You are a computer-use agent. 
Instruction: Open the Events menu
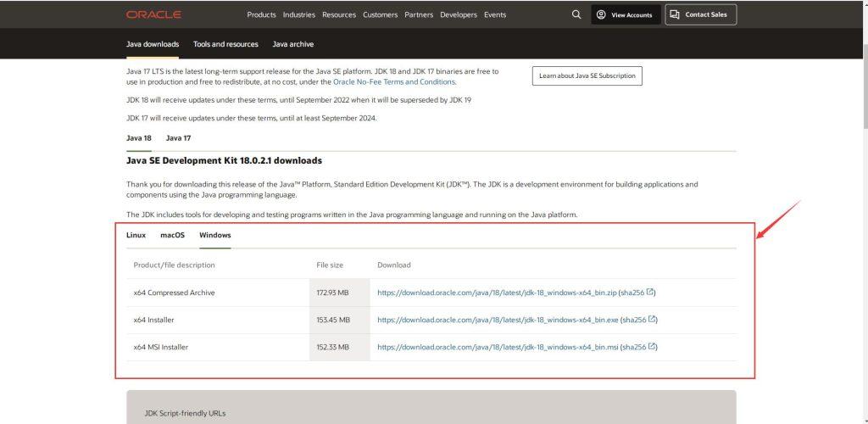point(495,15)
